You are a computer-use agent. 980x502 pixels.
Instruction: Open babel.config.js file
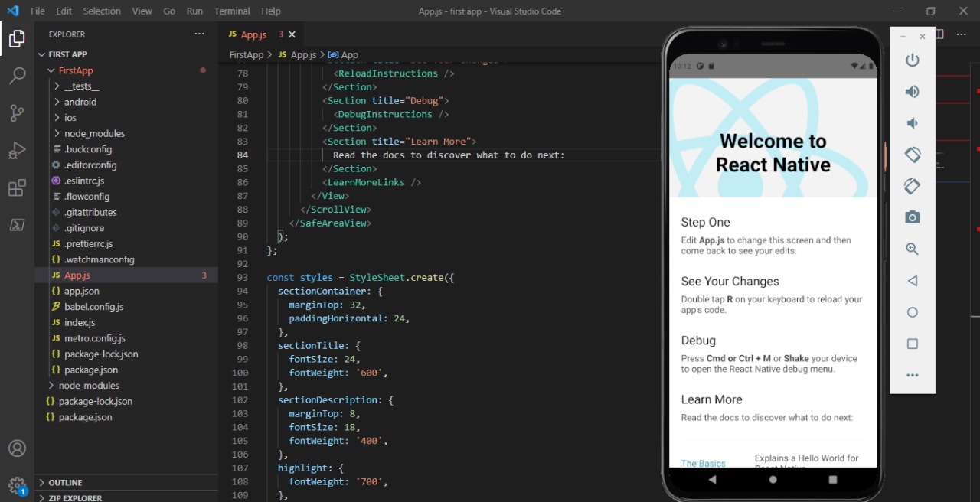click(126, 307)
